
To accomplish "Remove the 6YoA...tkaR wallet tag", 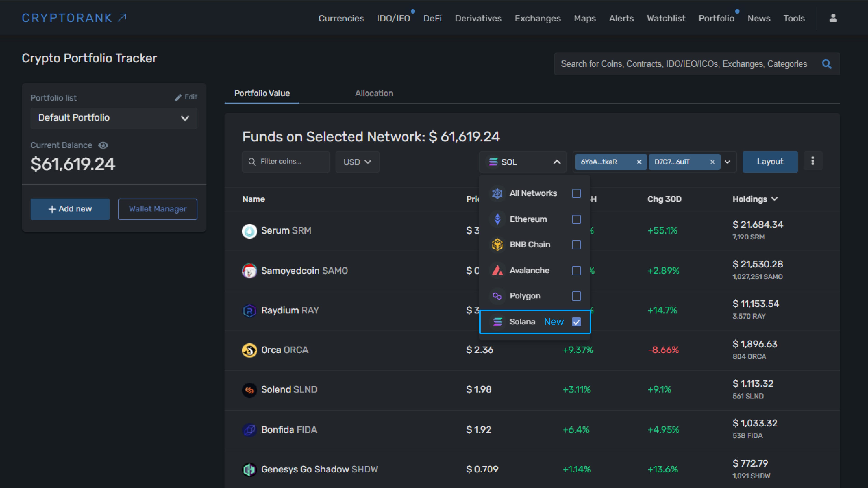I will 639,162.
